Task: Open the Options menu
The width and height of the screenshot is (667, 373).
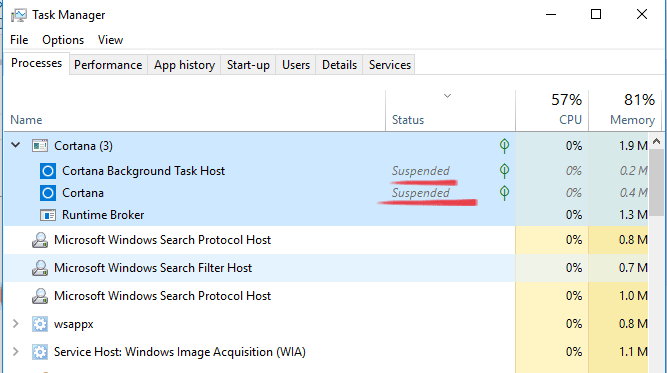Action: [x=63, y=40]
